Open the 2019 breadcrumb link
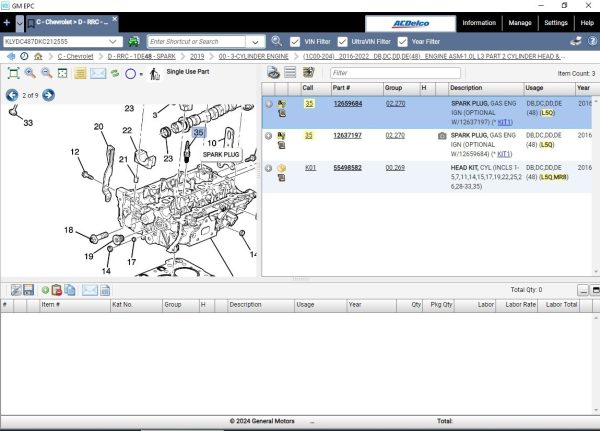Viewport: 600px width, 431px height. pyautogui.click(x=197, y=56)
